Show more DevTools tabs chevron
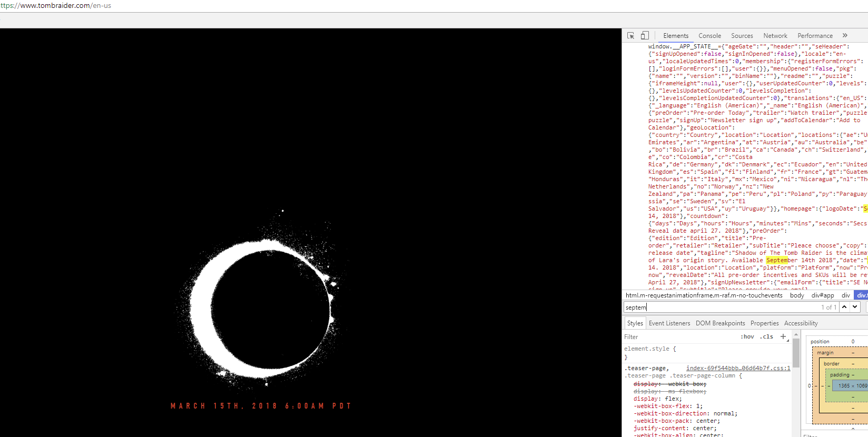868x437 pixels. pyautogui.click(x=845, y=36)
